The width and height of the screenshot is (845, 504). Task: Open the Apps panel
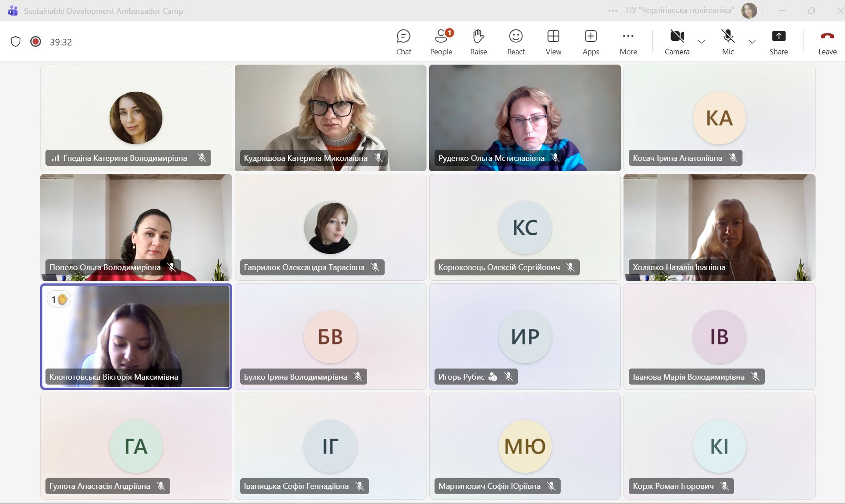tap(591, 42)
